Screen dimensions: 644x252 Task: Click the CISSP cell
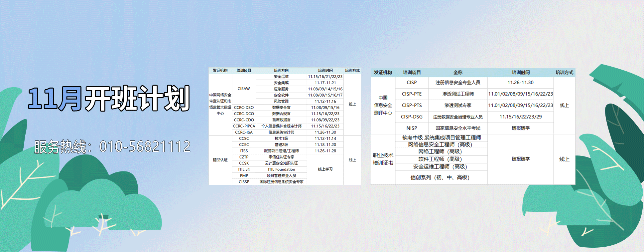pyautogui.click(x=244, y=182)
